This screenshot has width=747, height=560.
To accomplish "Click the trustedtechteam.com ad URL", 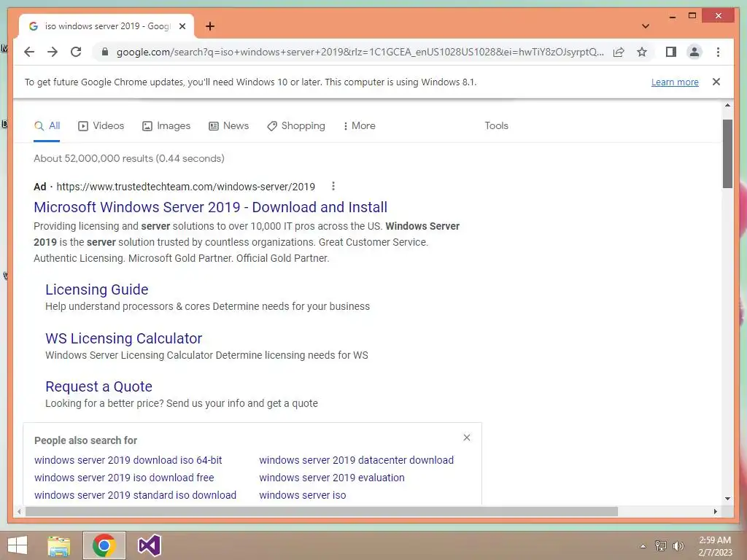I will [x=186, y=187].
